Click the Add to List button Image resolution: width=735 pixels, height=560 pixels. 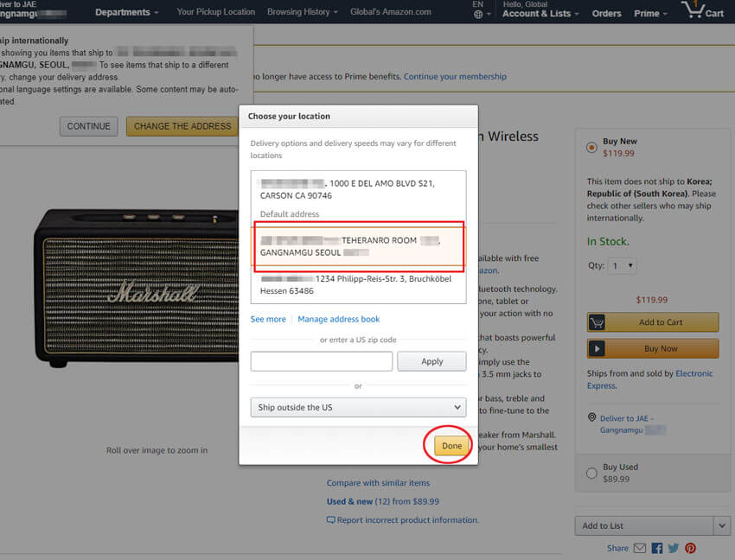(644, 525)
